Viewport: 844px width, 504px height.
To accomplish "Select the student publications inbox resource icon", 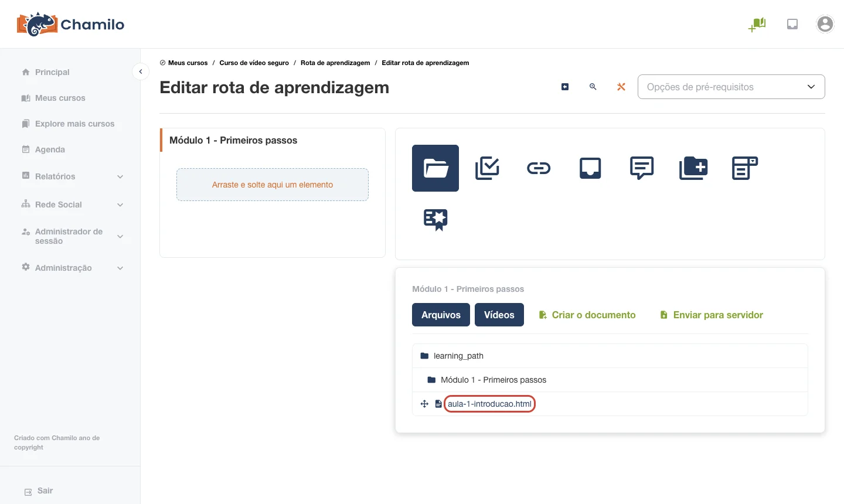I will pyautogui.click(x=590, y=168).
